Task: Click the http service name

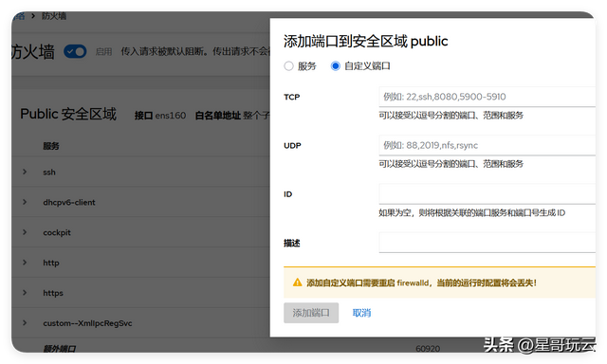Action: point(51,263)
